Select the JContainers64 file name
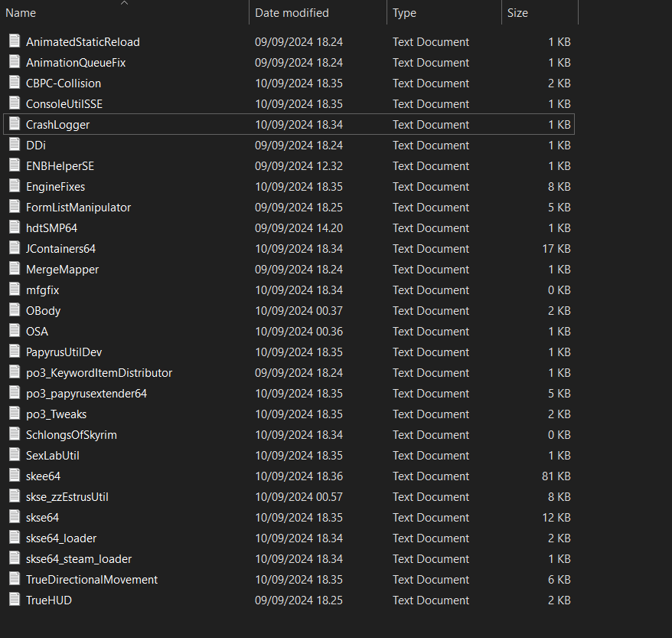Viewport: 672px width, 638px height. click(x=61, y=249)
